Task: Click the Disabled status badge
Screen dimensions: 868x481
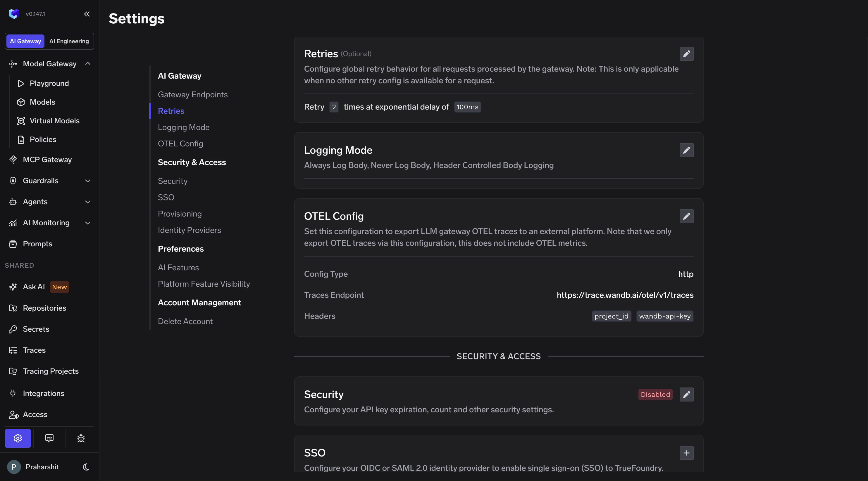Action: pyautogui.click(x=655, y=395)
